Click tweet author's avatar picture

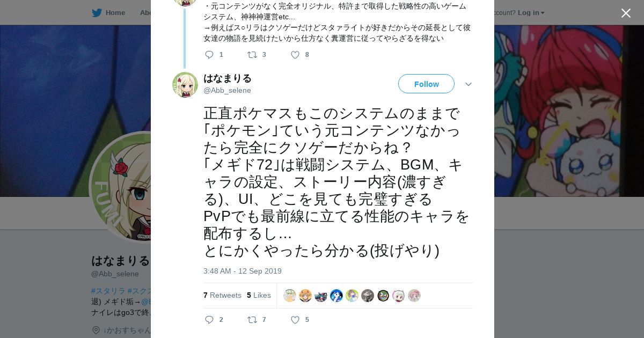coord(185,85)
